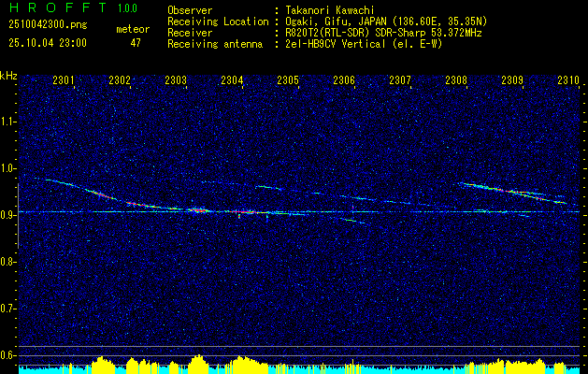
Task: Click time marker 2307
Action: pyautogui.click(x=400, y=79)
